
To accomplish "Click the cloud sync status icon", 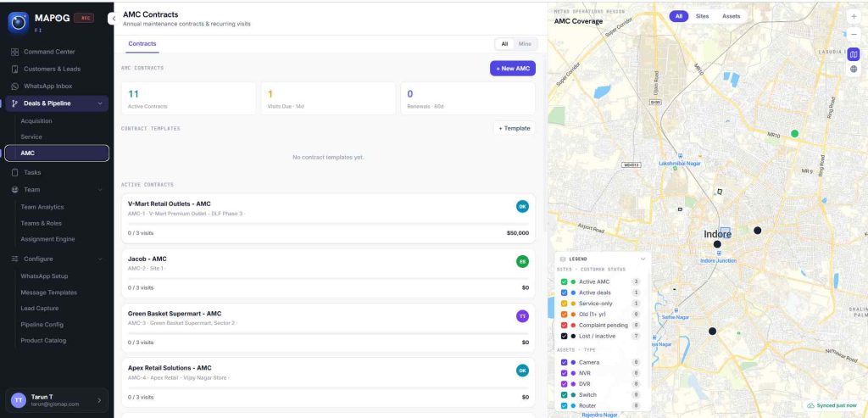I will [x=810, y=405].
